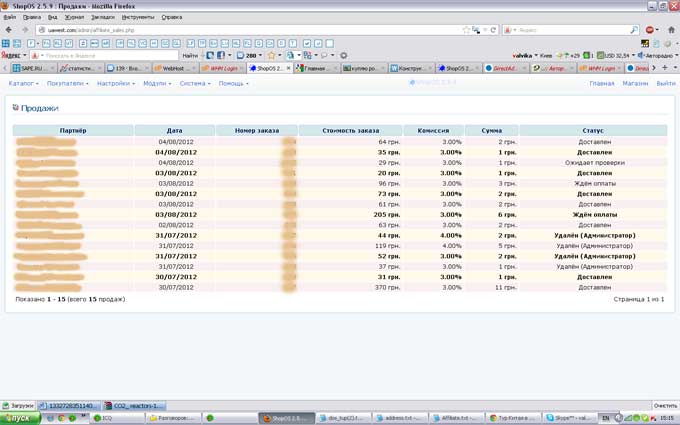Expand the Настройки dropdown menu
680x425 pixels.
click(x=116, y=83)
